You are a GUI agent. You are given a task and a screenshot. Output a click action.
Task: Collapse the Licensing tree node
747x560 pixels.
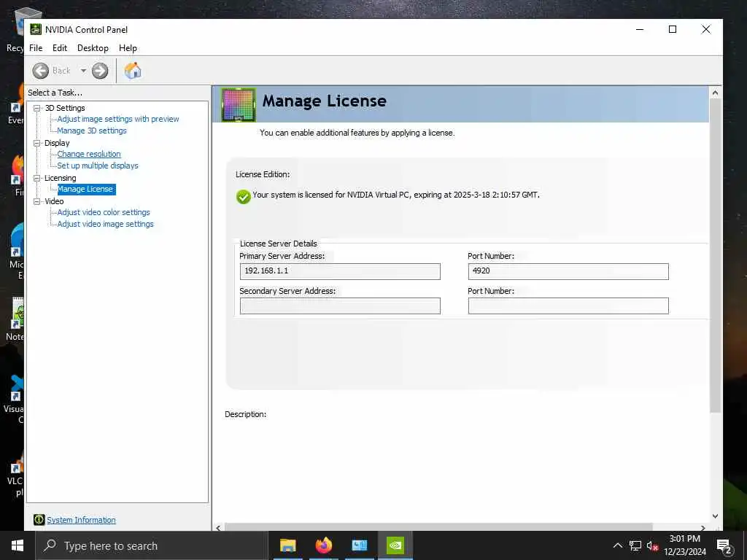click(x=36, y=178)
